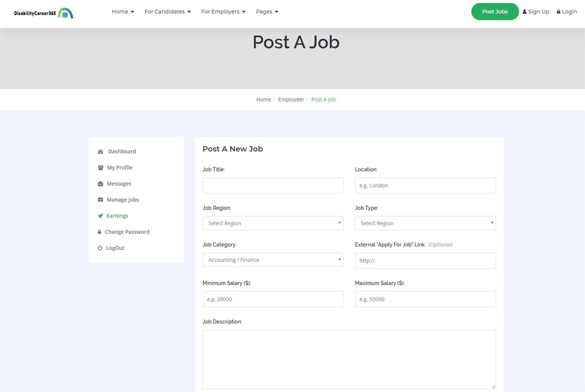
Task: Focus the Job Title input field
Action: click(x=273, y=186)
